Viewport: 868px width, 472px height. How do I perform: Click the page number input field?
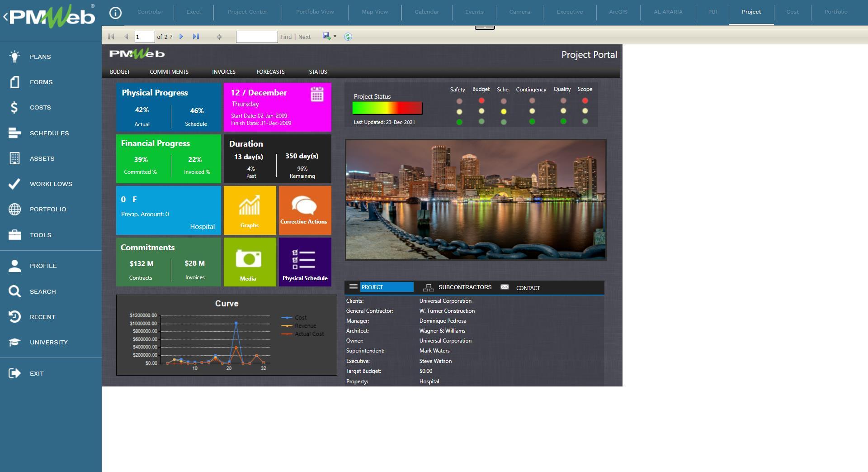pyautogui.click(x=145, y=37)
